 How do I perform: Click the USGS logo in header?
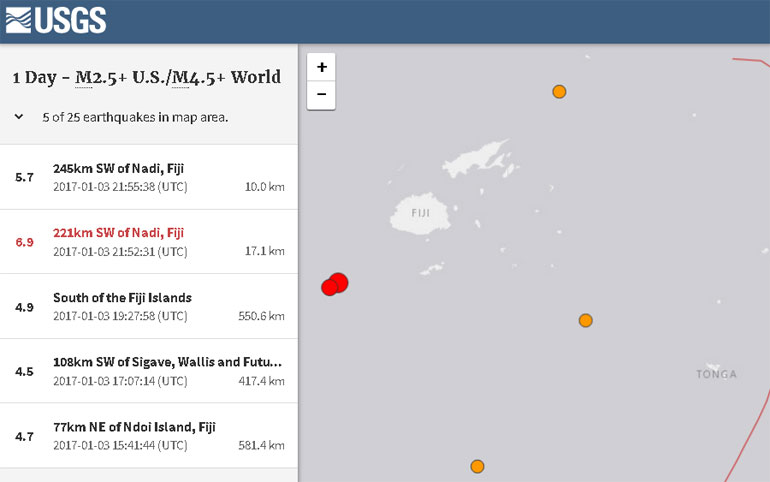(56, 20)
